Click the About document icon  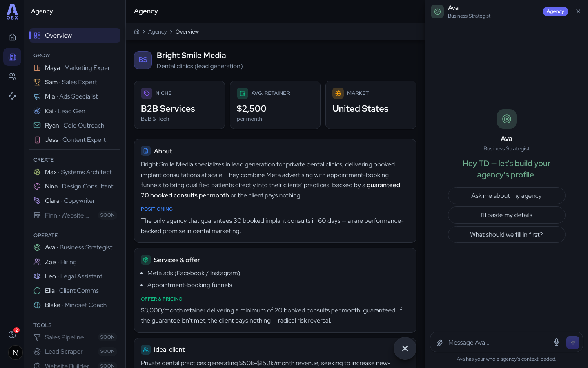click(x=146, y=151)
